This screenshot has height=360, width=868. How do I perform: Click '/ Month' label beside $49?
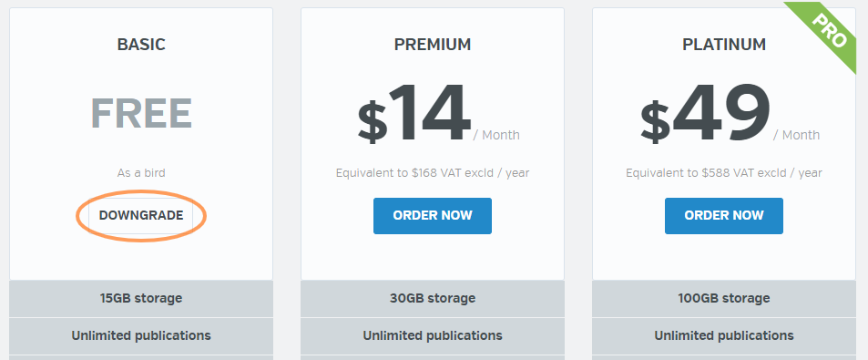pos(797,135)
